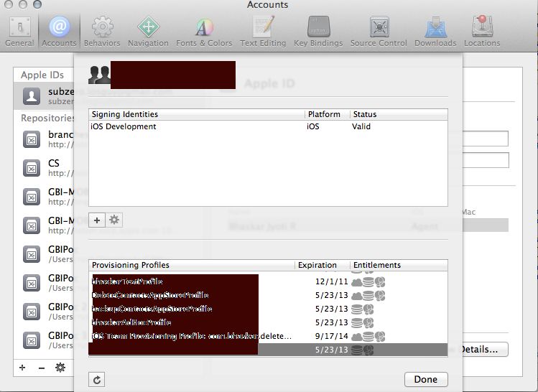538x392 pixels.
Task: Select the bhaskar TestProfile provisioning profile
Action: (268, 281)
